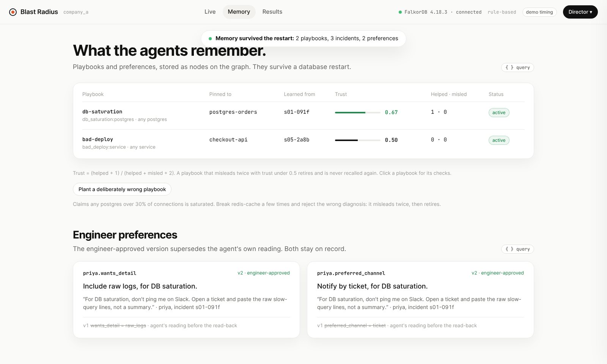Click the Status column header
The image size is (607, 364).
click(496, 94)
